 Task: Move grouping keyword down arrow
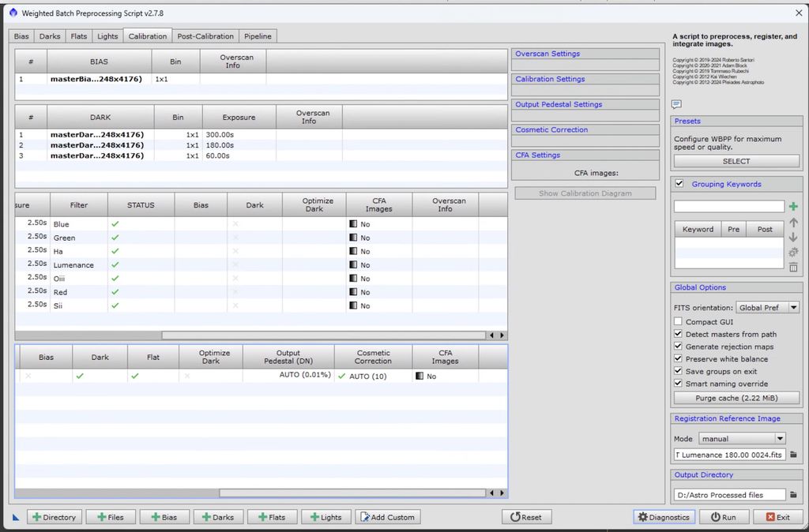pyautogui.click(x=793, y=237)
